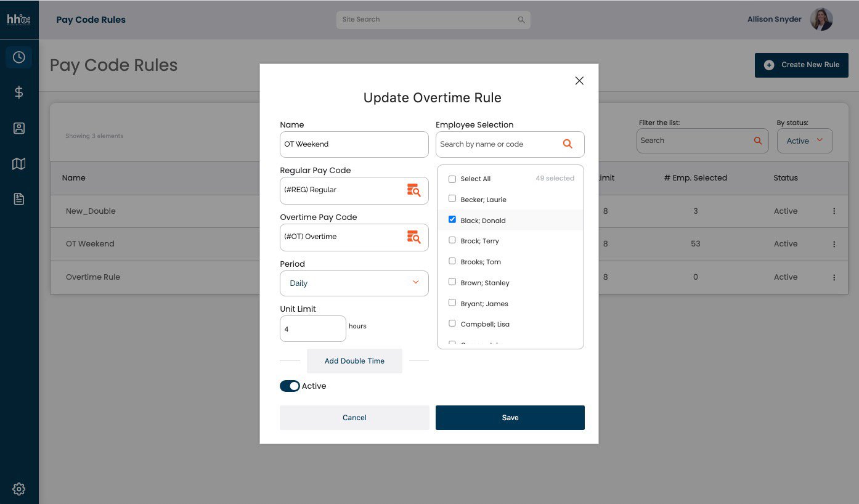Click the Add Double Time button

[354, 361]
